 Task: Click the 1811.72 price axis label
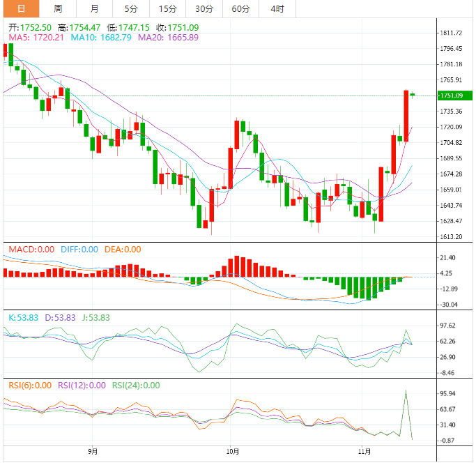[x=451, y=33]
